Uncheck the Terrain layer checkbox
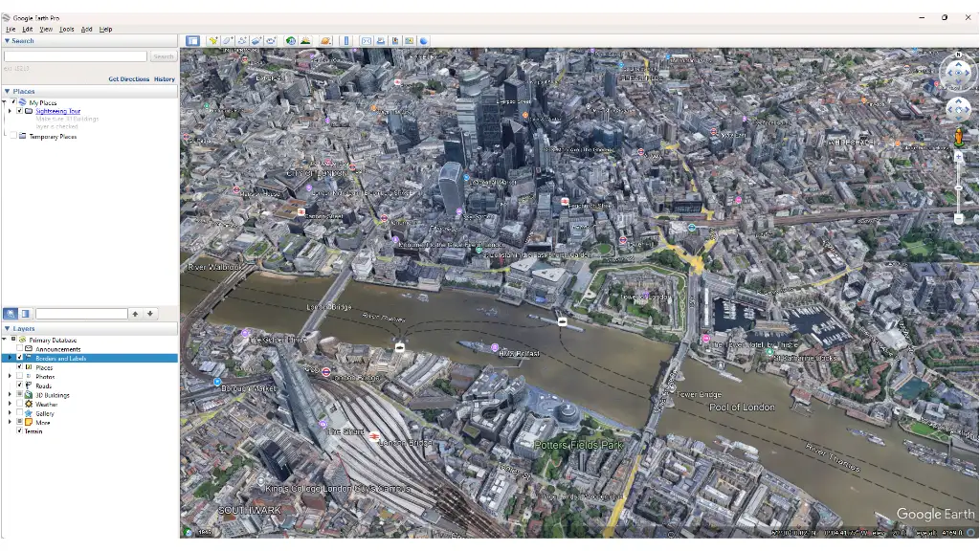 click(20, 431)
